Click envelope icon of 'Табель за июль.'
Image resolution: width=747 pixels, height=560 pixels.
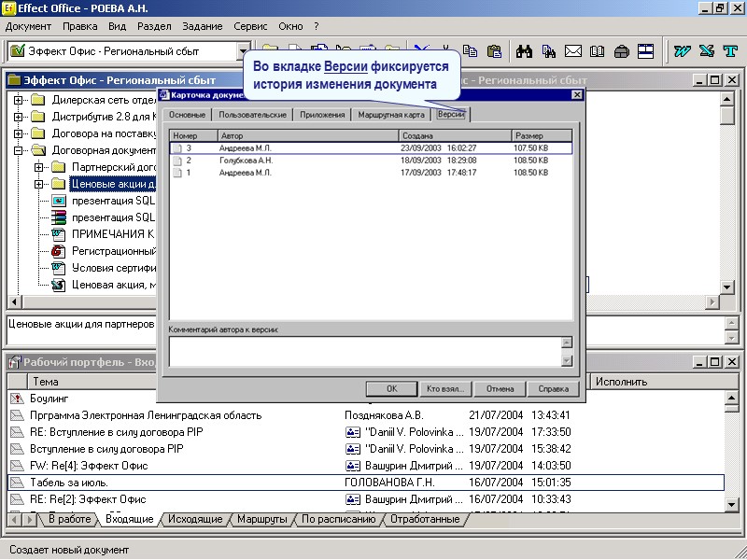[17, 483]
